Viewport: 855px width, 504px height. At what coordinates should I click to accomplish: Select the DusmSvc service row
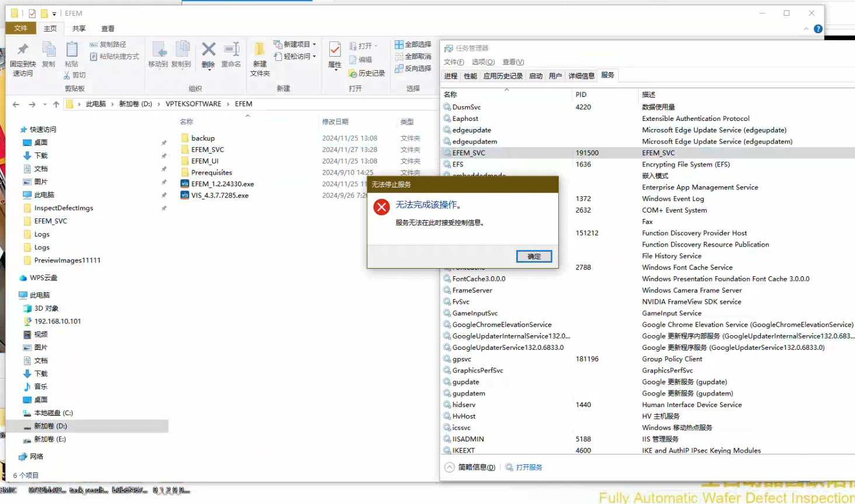(648, 107)
